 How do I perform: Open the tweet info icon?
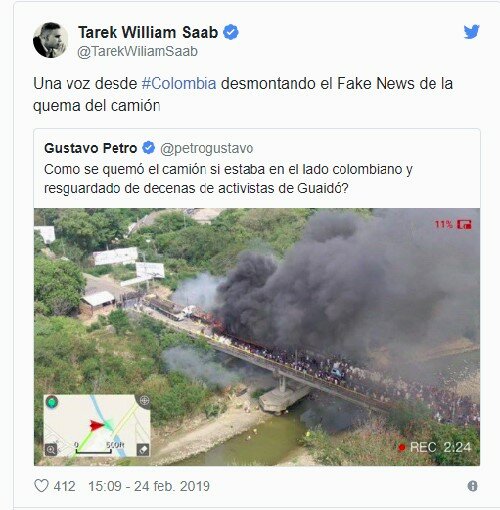tap(472, 486)
